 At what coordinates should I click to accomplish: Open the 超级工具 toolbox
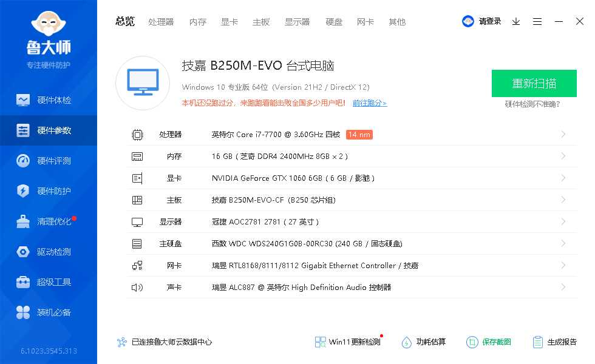49,282
